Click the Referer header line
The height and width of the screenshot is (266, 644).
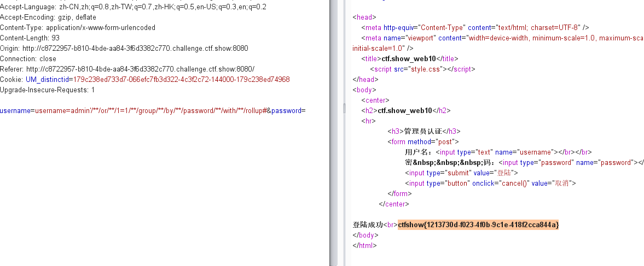click(127, 69)
